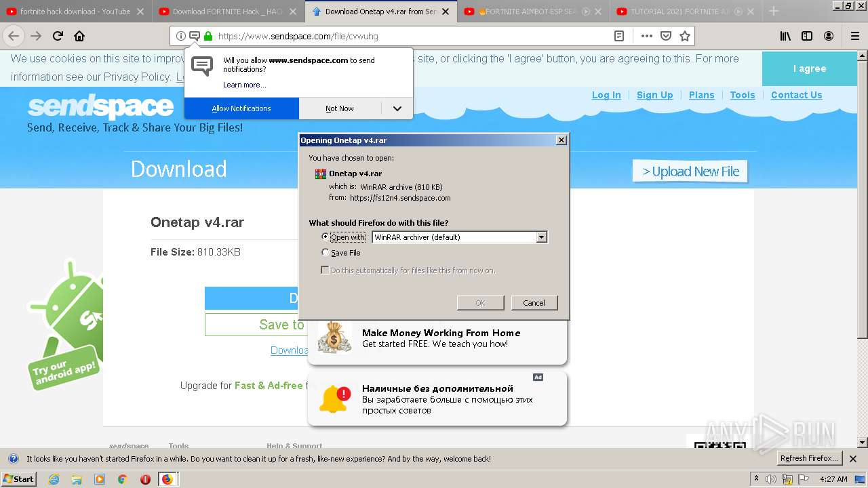Open the Firefox hamburger menu
Viewport: 868px width, 488px height.
coord(854,37)
